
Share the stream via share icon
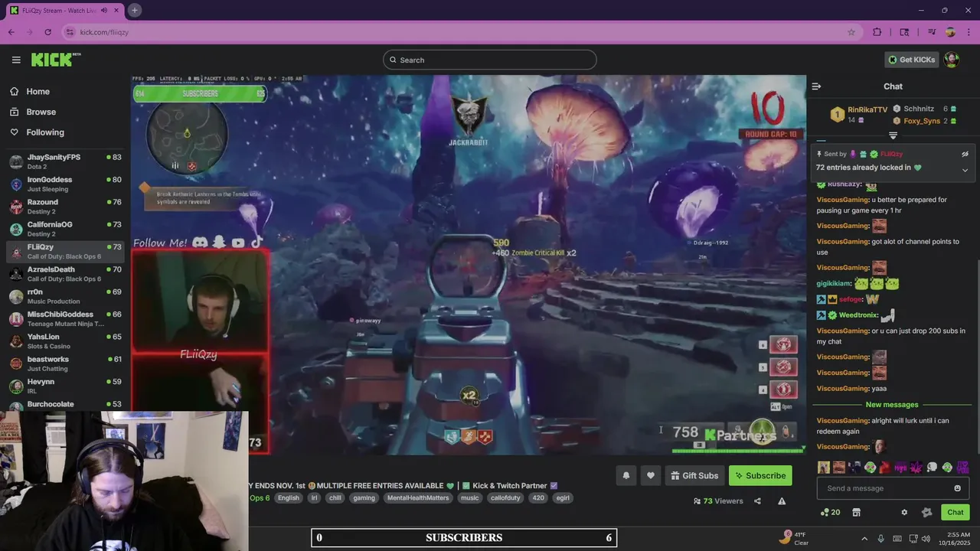pyautogui.click(x=757, y=501)
